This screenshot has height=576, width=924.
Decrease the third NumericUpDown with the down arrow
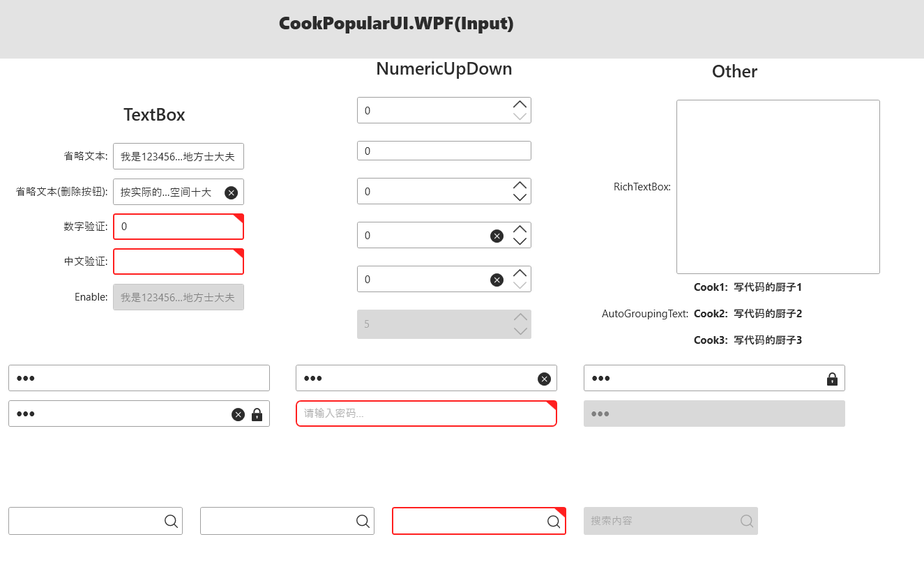point(520,197)
